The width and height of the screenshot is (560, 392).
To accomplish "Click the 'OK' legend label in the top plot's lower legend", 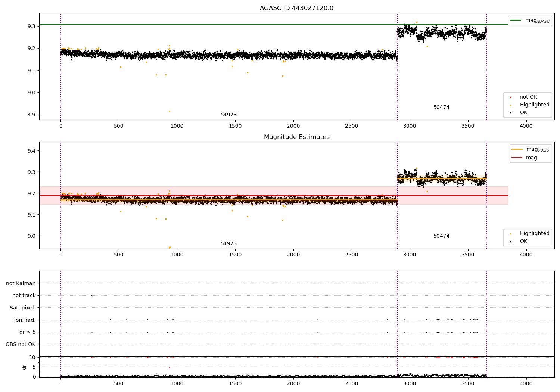I will coord(523,113).
